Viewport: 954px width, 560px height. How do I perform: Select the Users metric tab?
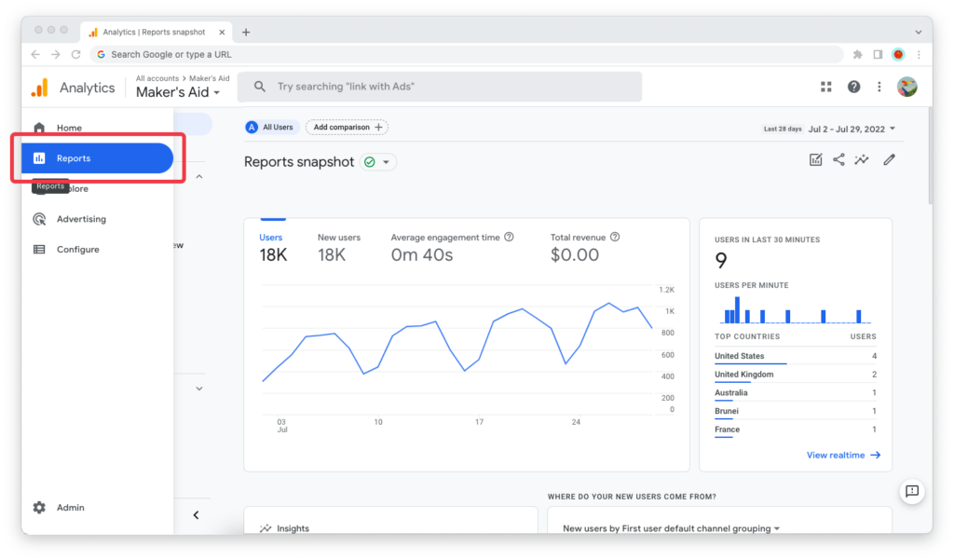pyautogui.click(x=273, y=248)
